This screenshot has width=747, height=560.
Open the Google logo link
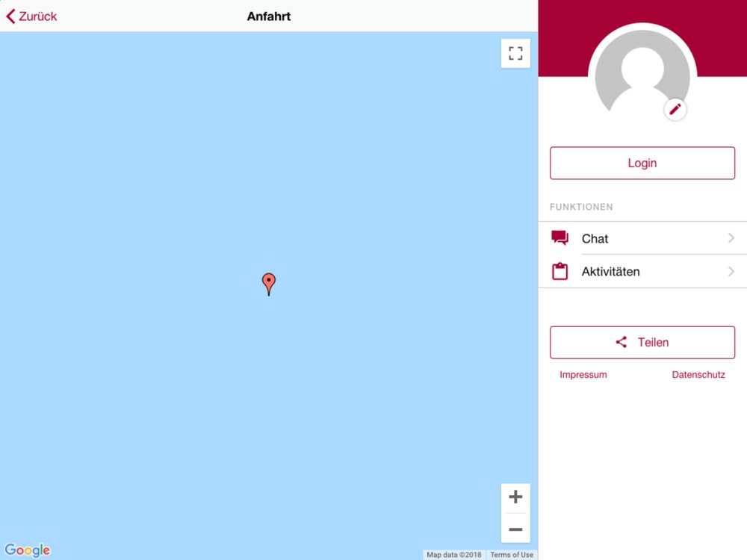point(27,550)
